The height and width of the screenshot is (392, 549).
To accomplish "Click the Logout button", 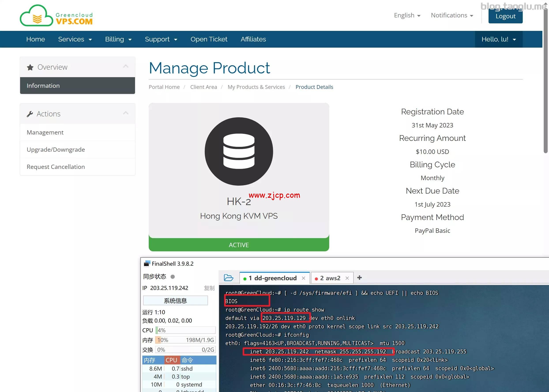I will click(505, 16).
